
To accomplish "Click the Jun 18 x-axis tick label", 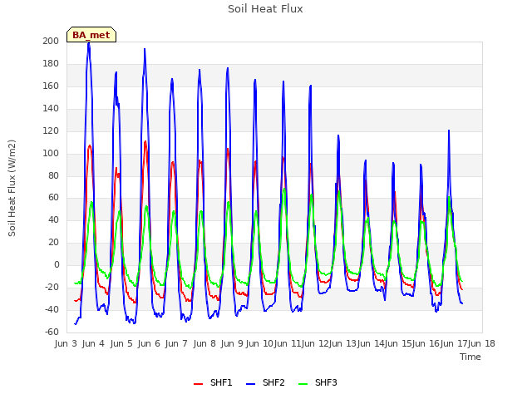I will (481, 343).
